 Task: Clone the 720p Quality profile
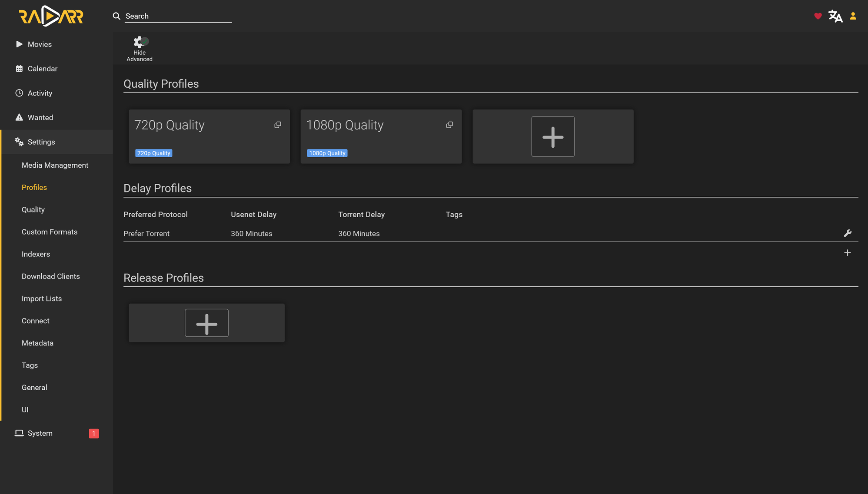(x=278, y=125)
